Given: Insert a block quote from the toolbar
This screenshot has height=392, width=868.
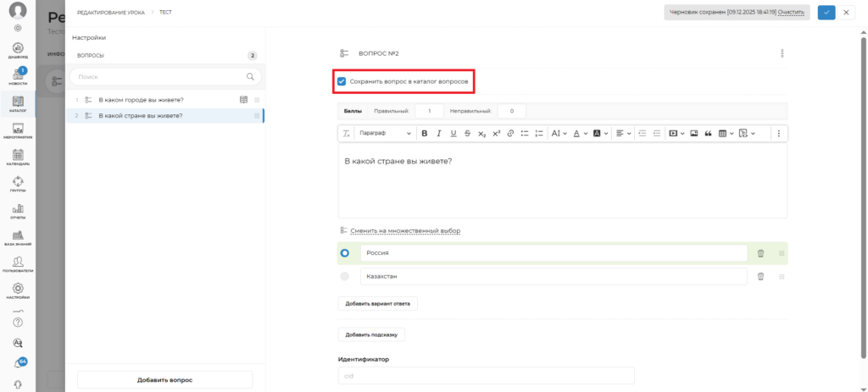Looking at the screenshot, I should [707, 134].
